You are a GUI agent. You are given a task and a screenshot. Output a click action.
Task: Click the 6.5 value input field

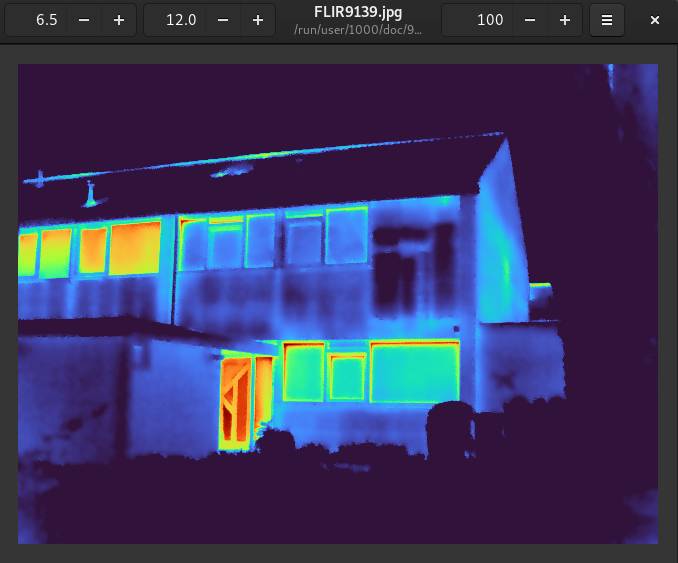(36, 20)
